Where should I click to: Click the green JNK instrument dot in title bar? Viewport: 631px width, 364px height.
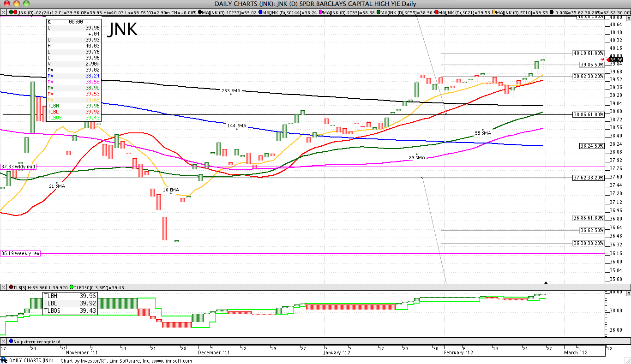11,12
